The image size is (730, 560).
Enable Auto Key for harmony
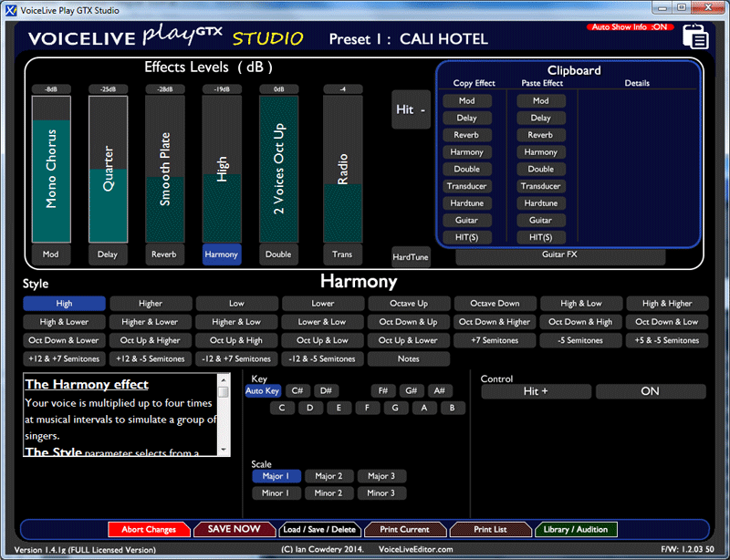point(263,391)
